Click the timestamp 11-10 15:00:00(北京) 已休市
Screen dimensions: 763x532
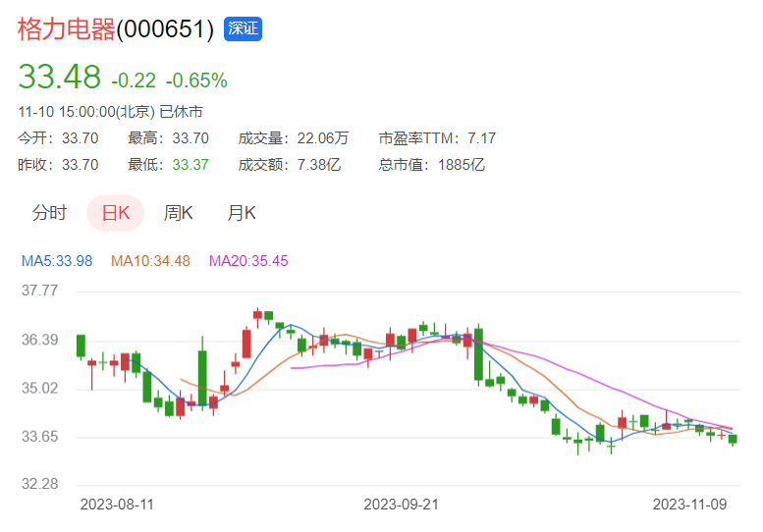click(x=110, y=112)
